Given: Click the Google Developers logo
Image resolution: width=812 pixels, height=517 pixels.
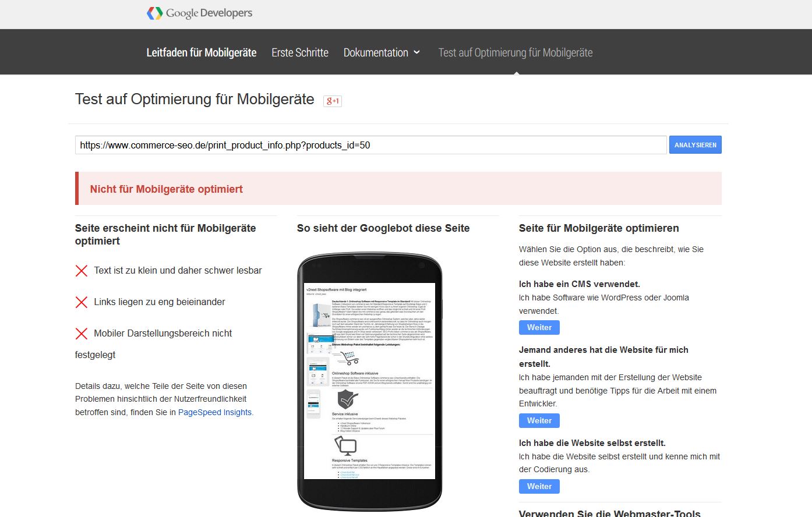Looking at the screenshot, I should [199, 13].
